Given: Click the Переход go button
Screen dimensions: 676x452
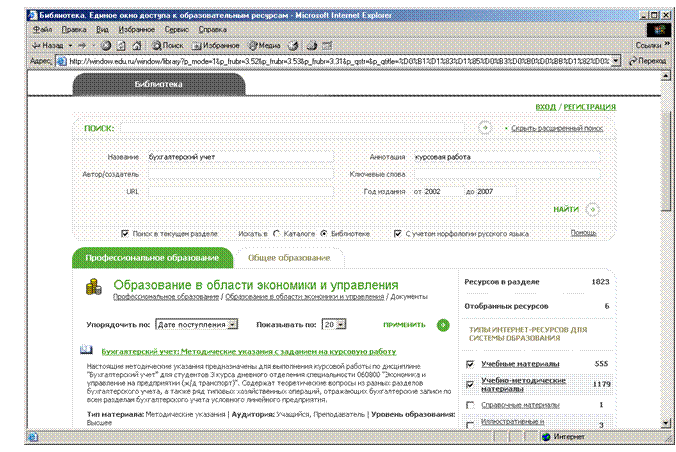Looking at the screenshot, I should click(648, 61).
